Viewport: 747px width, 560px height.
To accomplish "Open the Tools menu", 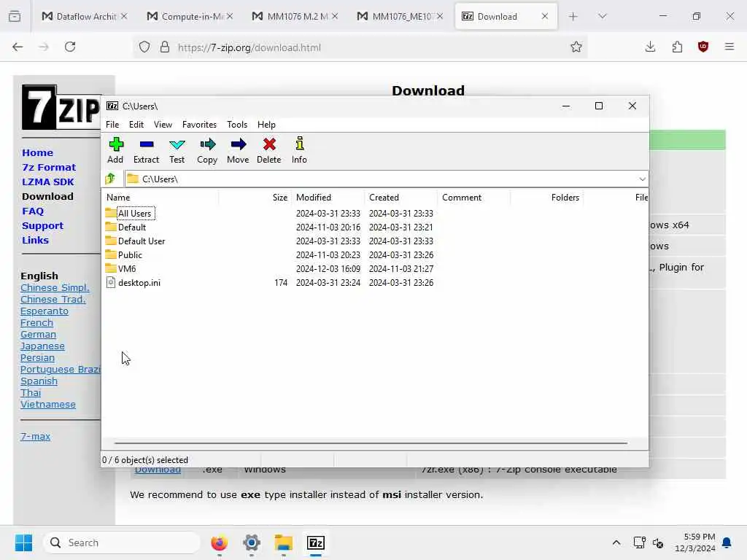I will tap(237, 124).
